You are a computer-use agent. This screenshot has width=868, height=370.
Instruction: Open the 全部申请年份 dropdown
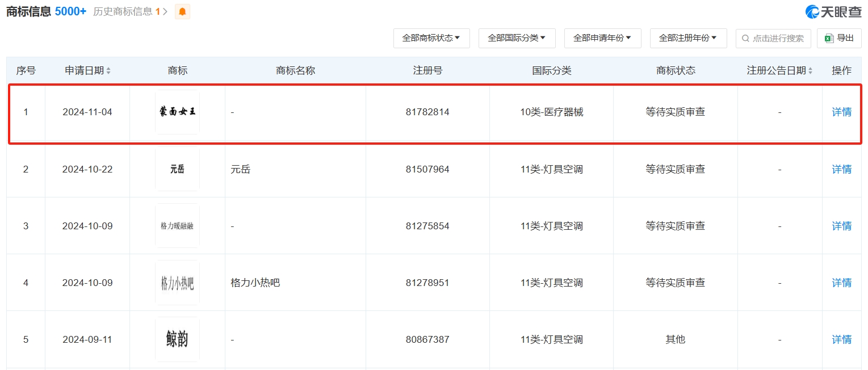602,38
